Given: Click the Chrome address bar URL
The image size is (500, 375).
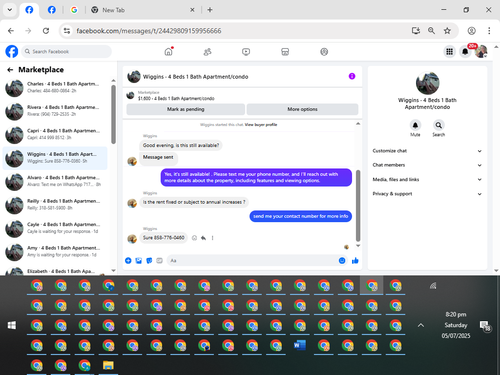Looking at the screenshot, I should [x=149, y=31].
